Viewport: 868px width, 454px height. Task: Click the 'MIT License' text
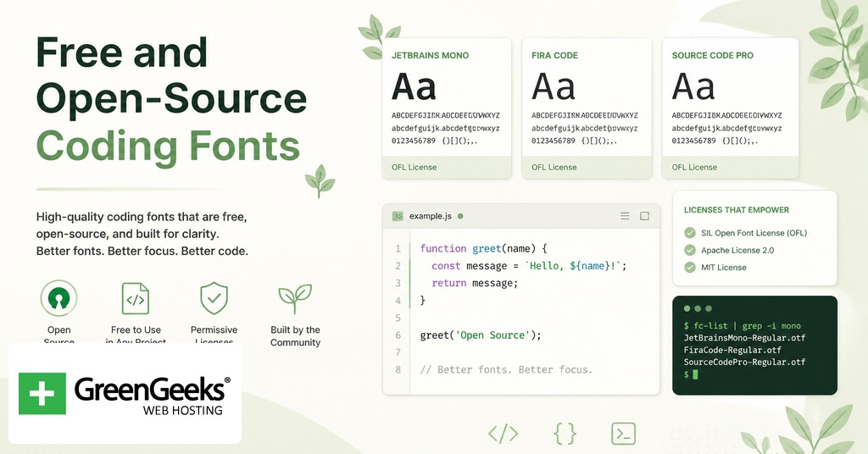[724, 267]
